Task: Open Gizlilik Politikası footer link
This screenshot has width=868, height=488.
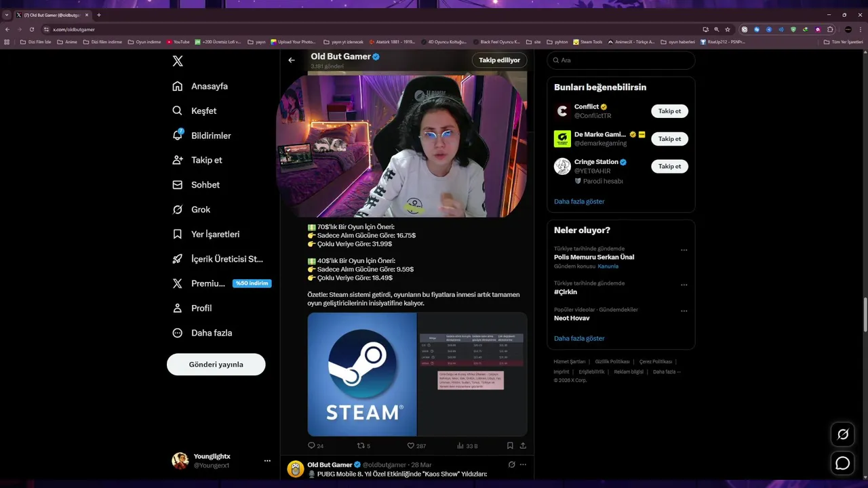Action: coord(612,362)
